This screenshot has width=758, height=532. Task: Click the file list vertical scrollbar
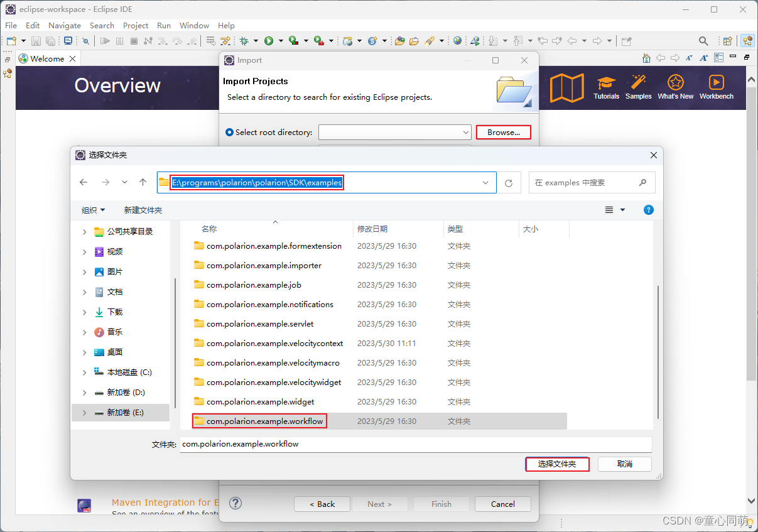point(658,352)
